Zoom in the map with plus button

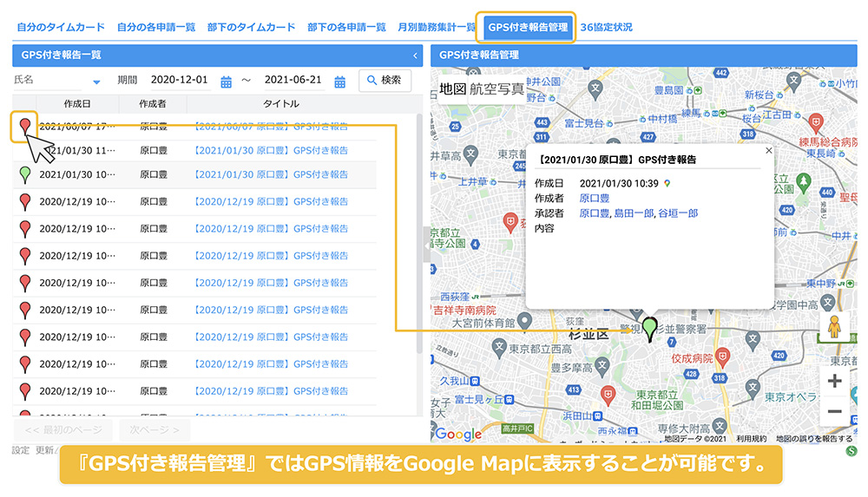(x=834, y=381)
